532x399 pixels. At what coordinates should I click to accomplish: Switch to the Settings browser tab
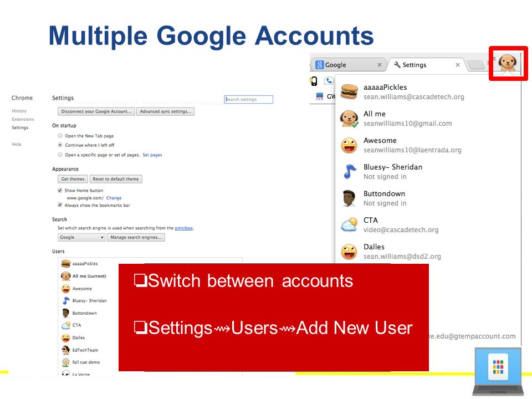pyautogui.click(x=427, y=64)
